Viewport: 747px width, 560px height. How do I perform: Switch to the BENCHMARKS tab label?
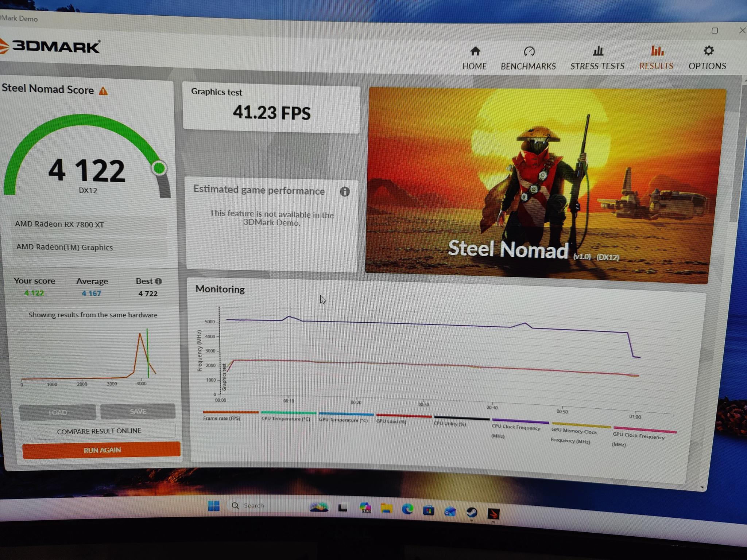click(528, 66)
